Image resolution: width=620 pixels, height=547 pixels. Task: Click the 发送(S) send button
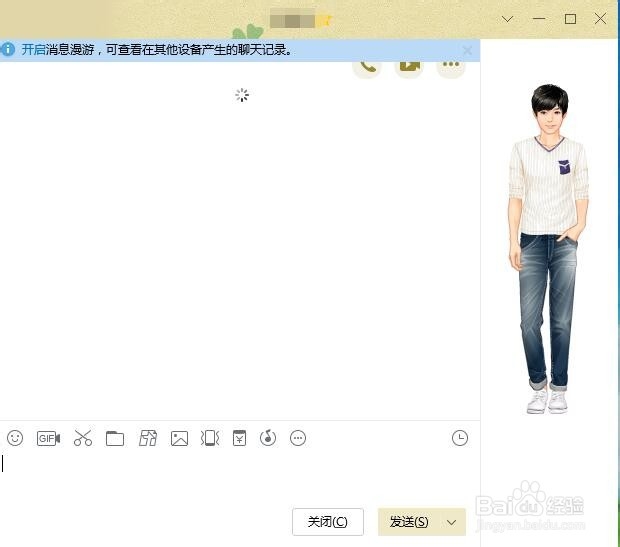tap(408, 522)
